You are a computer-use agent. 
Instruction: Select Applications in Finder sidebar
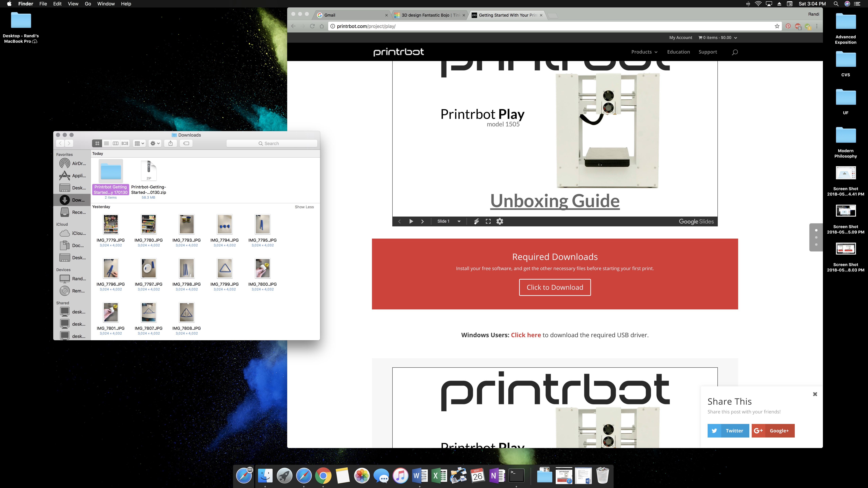(72, 176)
